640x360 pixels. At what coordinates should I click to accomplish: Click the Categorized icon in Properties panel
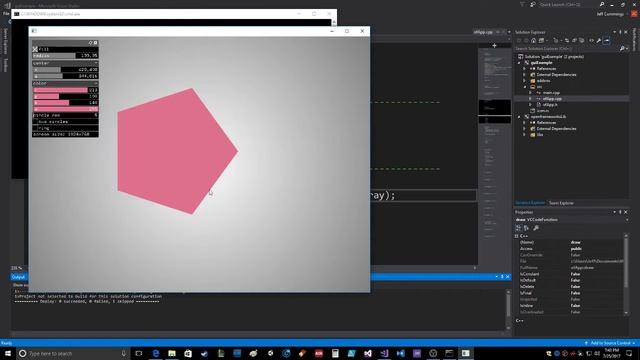tap(518, 228)
